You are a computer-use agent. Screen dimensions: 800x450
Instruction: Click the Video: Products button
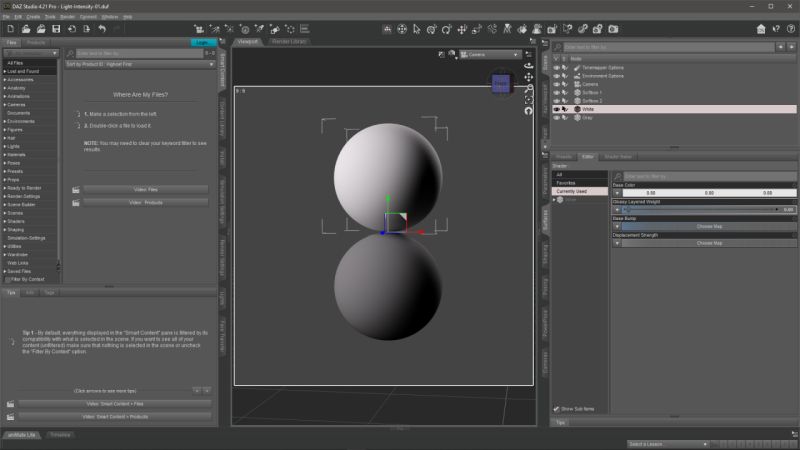pyautogui.click(x=145, y=203)
